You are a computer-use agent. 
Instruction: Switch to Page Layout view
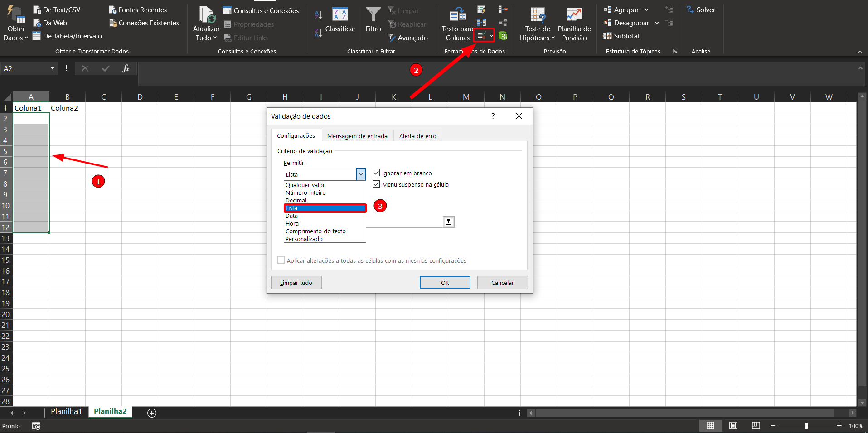pos(733,426)
